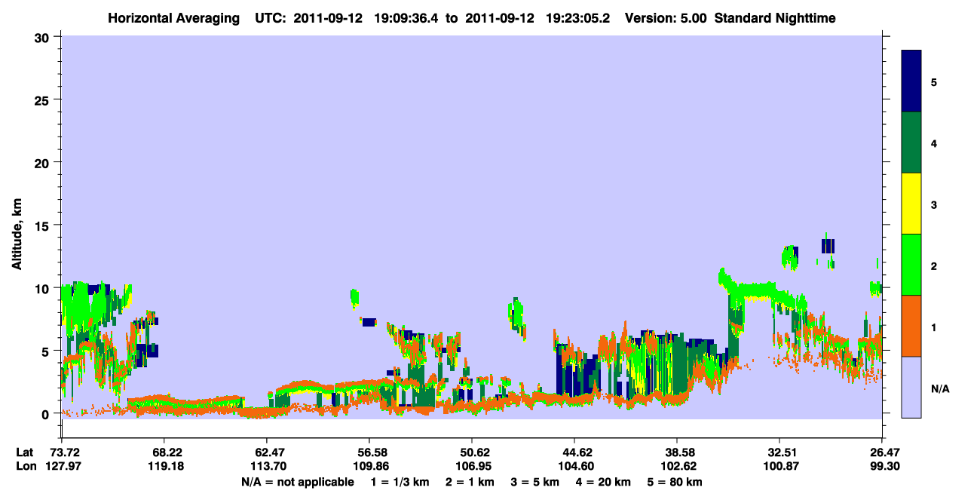Click longitude value 106.95
980x503 pixels.
[472, 467]
